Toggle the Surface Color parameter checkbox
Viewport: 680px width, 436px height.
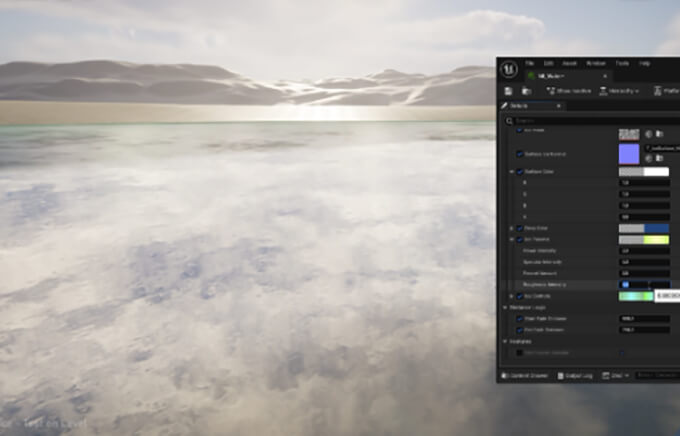(520, 172)
